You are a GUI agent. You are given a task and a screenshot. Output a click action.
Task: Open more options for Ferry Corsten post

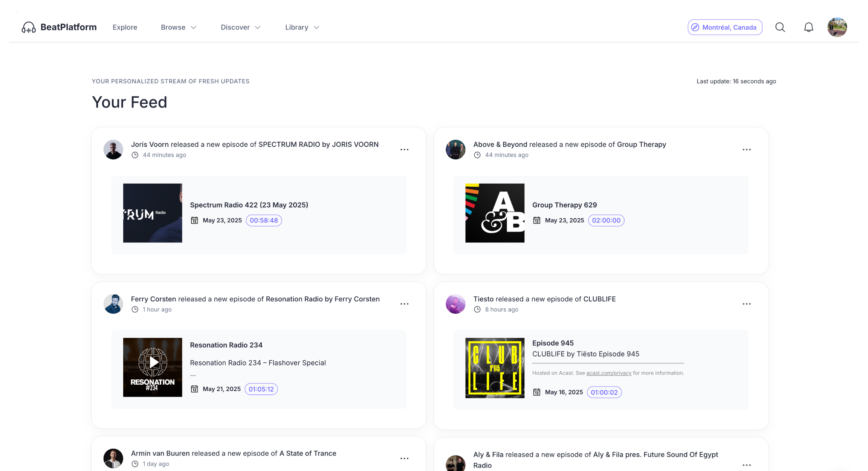point(404,304)
